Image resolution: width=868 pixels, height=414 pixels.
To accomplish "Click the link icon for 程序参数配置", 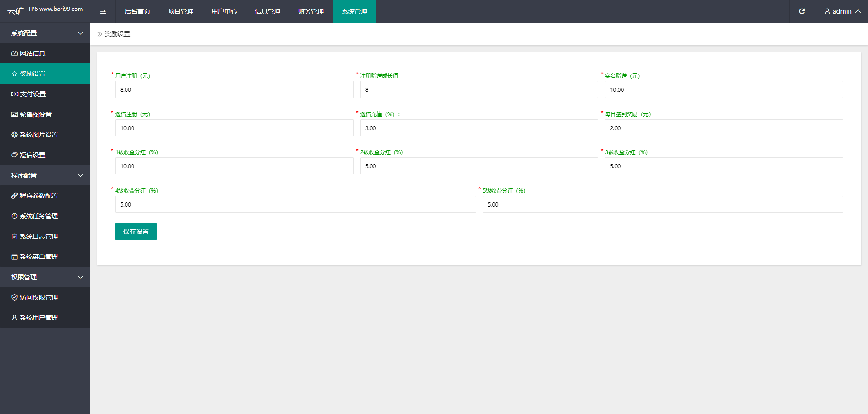I will coord(14,196).
